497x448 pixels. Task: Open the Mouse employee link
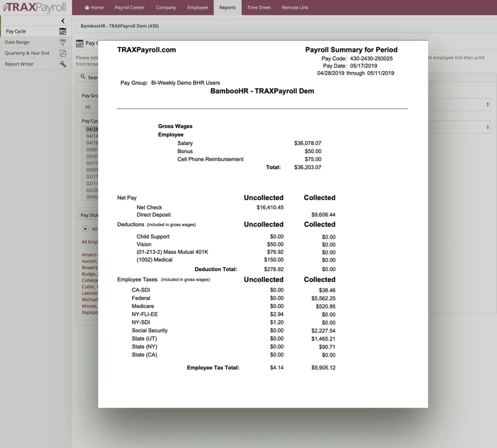tap(89, 306)
